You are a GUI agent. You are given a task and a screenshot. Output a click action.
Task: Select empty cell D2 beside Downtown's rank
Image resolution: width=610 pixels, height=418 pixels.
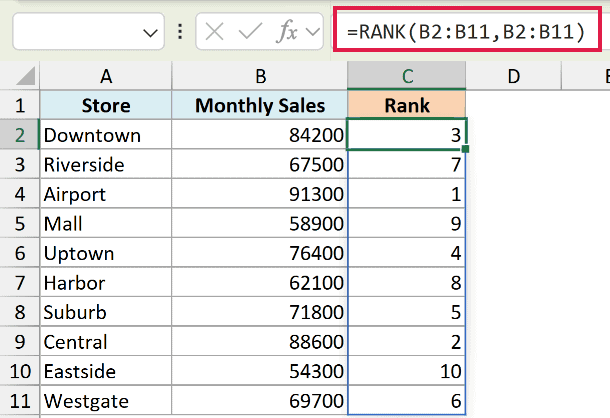514,135
